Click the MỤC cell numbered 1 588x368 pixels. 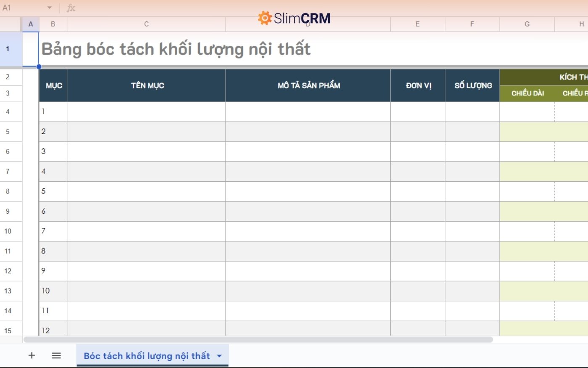coord(53,112)
